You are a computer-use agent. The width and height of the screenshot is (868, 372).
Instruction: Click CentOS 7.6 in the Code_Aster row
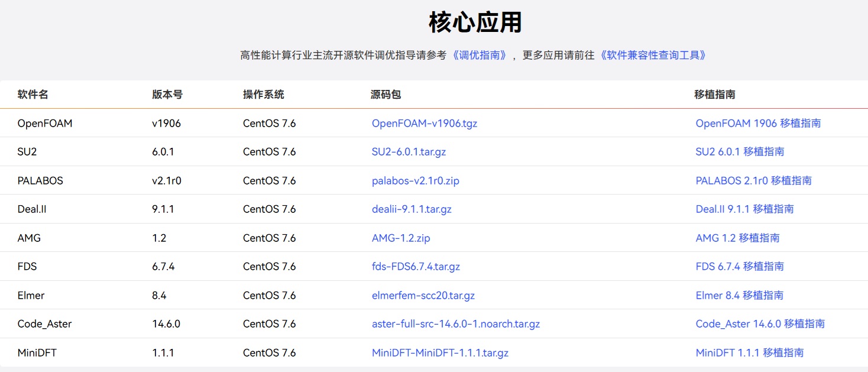pyautogui.click(x=269, y=324)
